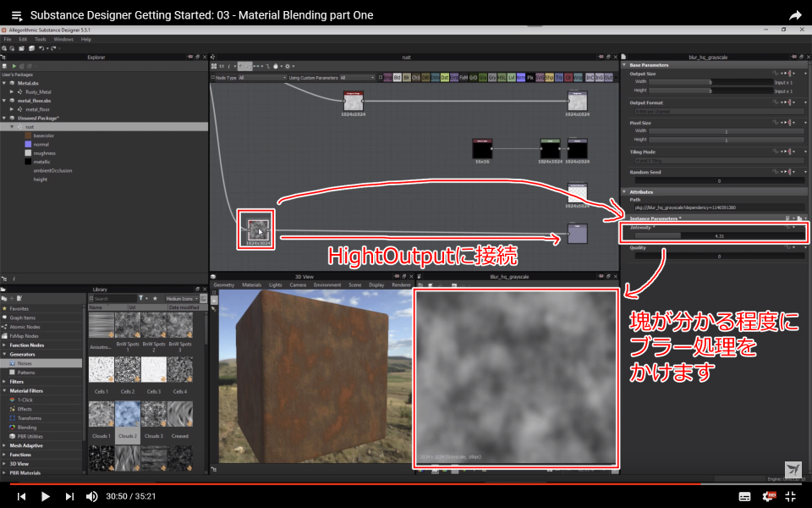Image resolution: width=812 pixels, height=508 pixels.
Task: Click the gear settings icon in graph toolbar
Action: [288, 66]
